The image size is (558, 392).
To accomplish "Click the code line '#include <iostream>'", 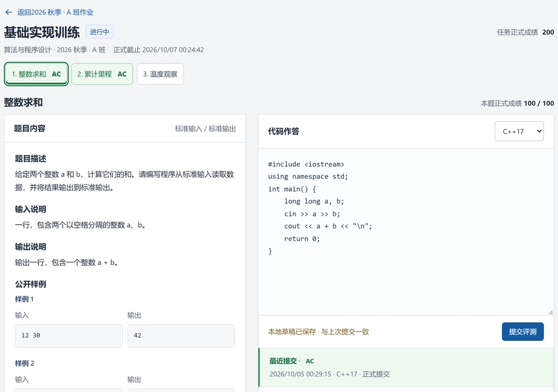I will [306, 164].
